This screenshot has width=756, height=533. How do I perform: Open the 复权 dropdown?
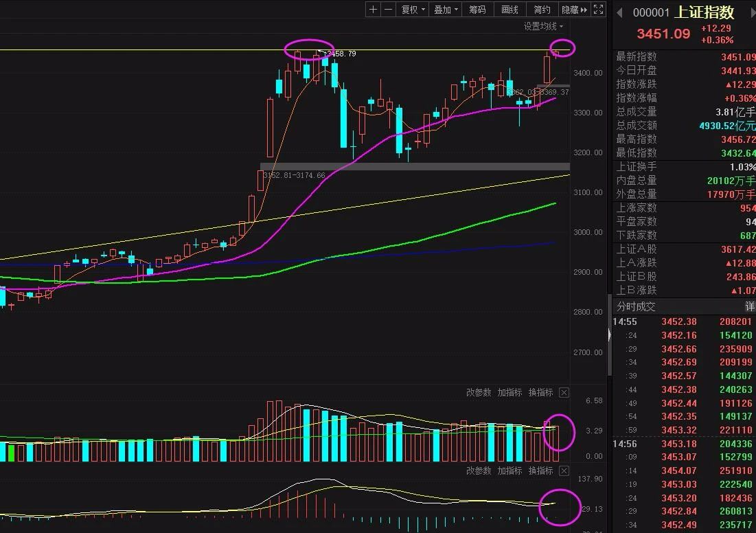coord(413,10)
